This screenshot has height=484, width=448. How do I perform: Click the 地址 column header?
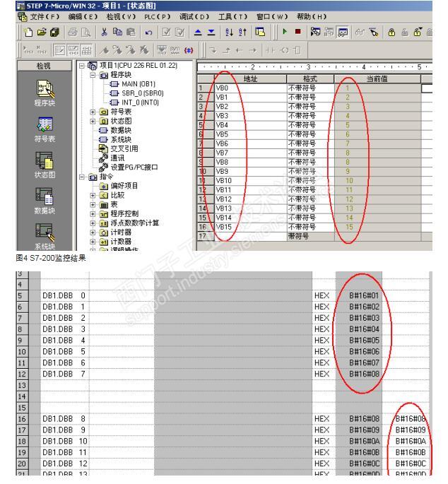tap(250, 79)
